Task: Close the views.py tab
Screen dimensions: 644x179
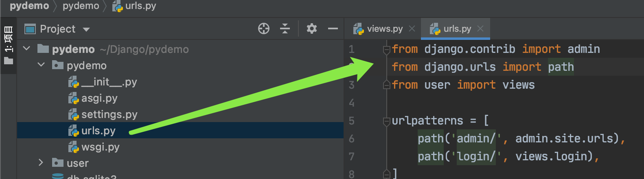Action: [412, 29]
